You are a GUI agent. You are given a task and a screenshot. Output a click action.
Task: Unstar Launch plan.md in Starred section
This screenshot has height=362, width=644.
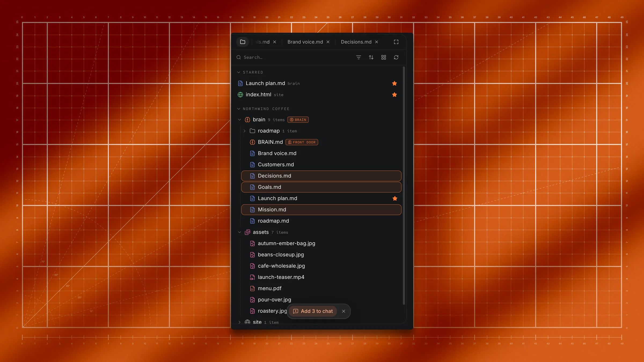(x=394, y=83)
